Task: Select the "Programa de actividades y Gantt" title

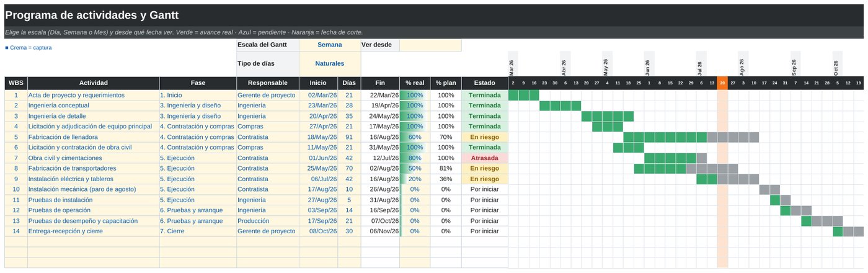Action: 92,15
